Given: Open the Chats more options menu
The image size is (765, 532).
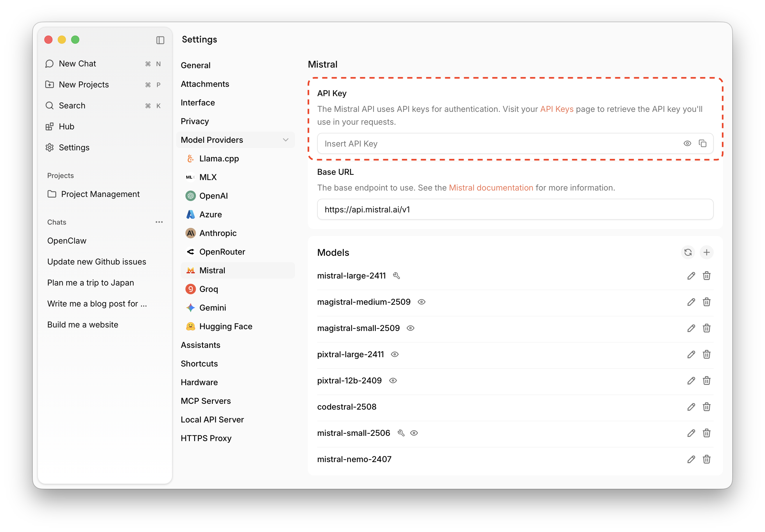Looking at the screenshot, I should [159, 222].
